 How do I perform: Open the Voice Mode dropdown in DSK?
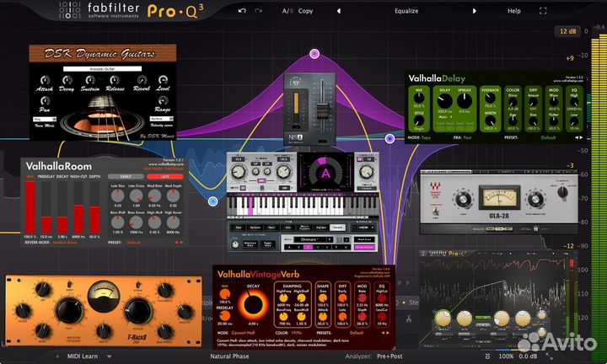coord(45,119)
